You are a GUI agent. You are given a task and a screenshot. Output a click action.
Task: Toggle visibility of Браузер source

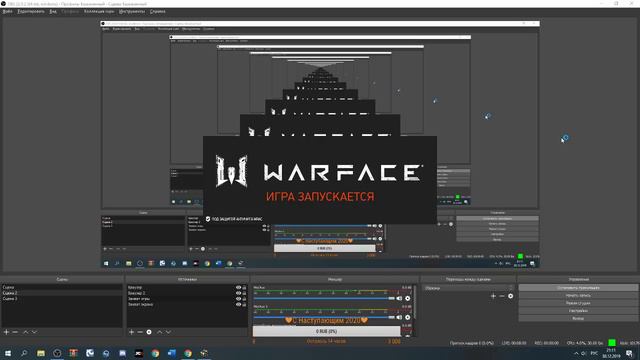coord(238,288)
